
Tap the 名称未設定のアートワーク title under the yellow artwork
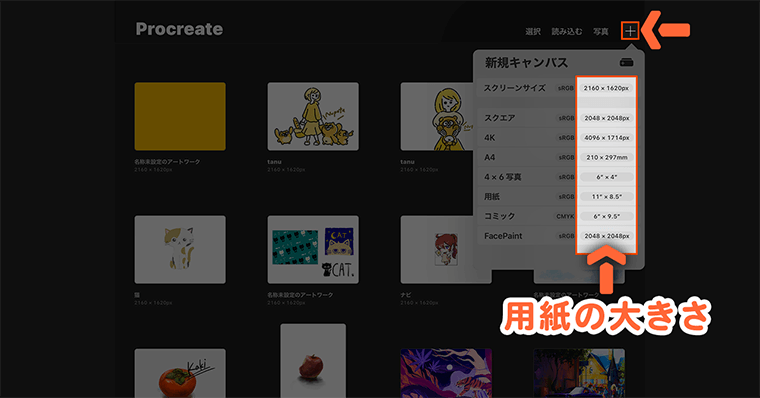[167, 161]
